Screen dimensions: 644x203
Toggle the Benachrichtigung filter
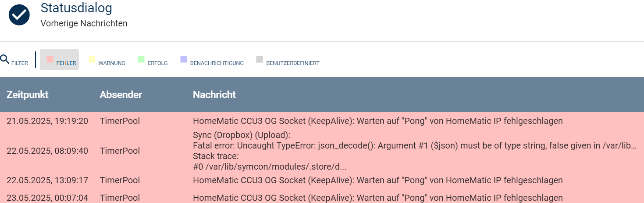point(212,59)
